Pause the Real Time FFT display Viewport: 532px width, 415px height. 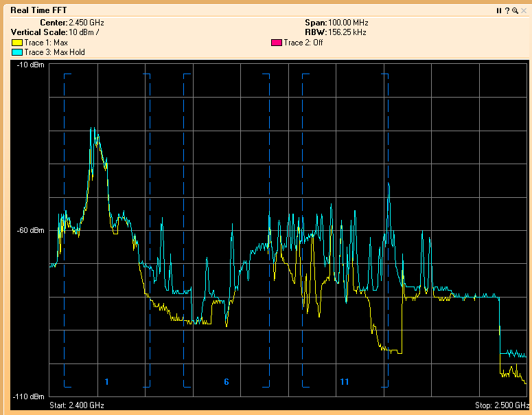pos(499,11)
